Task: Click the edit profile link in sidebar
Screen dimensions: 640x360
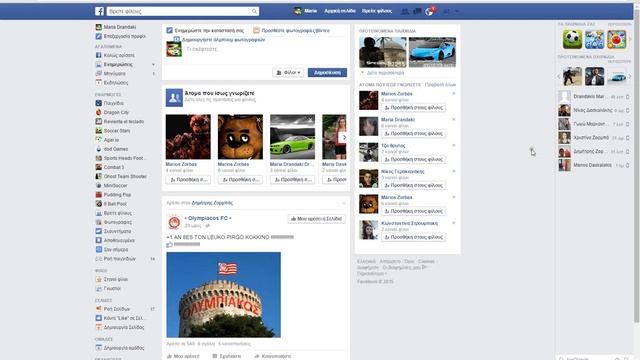Action: tap(120, 36)
